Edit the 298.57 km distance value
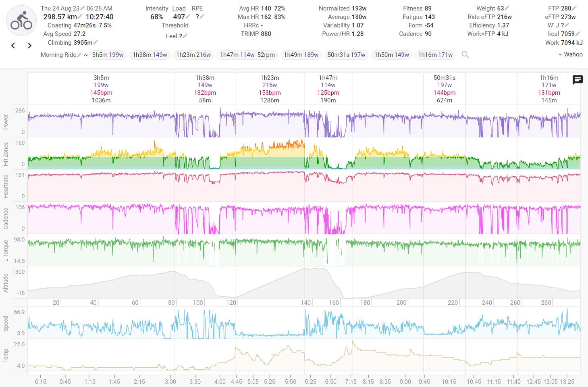The image size is (588, 387). point(60,17)
